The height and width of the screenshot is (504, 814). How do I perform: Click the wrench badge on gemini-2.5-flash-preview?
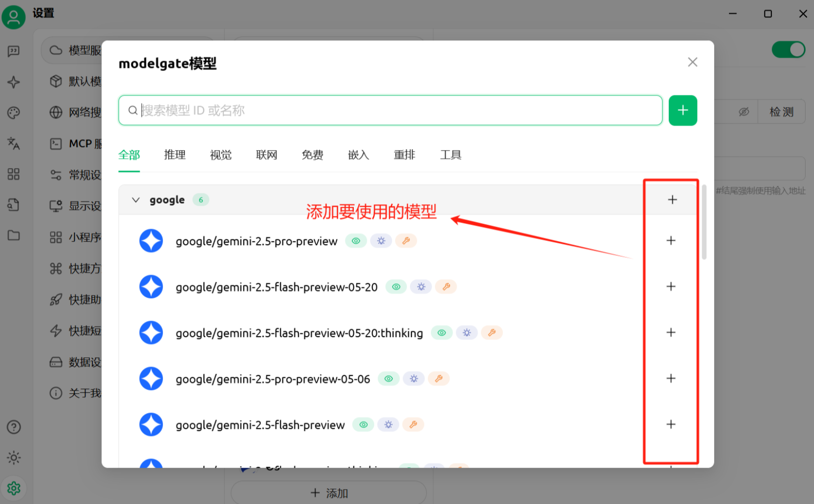[413, 424]
